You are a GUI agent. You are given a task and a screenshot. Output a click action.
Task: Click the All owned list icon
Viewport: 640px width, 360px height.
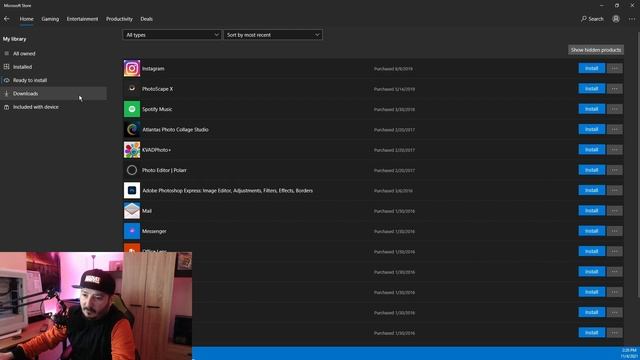7,53
